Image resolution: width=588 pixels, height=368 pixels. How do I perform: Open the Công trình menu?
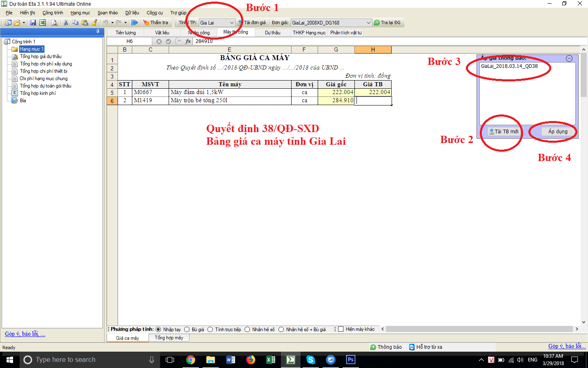pyautogui.click(x=52, y=13)
